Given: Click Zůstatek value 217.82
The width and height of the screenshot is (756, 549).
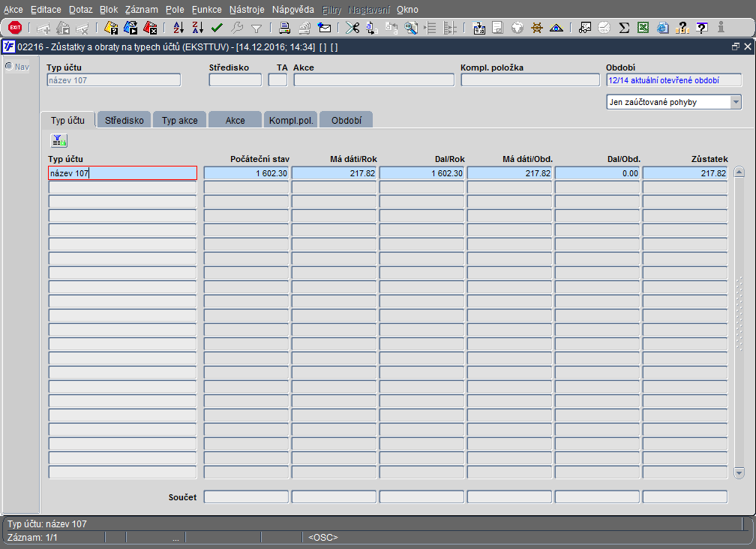Looking at the screenshot, I should tap(685, 173).
